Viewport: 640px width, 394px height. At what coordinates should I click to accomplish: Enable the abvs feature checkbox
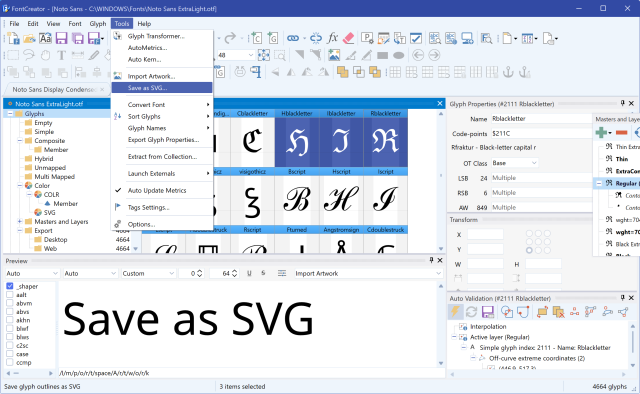pos(10,312)
